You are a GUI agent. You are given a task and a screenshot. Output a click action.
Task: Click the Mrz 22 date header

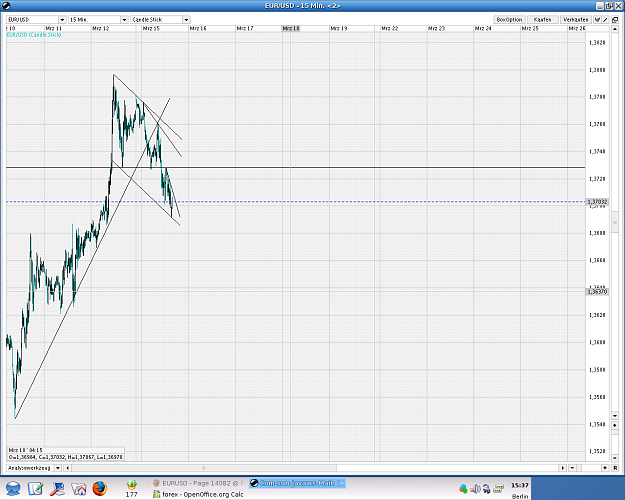point(389,28)
